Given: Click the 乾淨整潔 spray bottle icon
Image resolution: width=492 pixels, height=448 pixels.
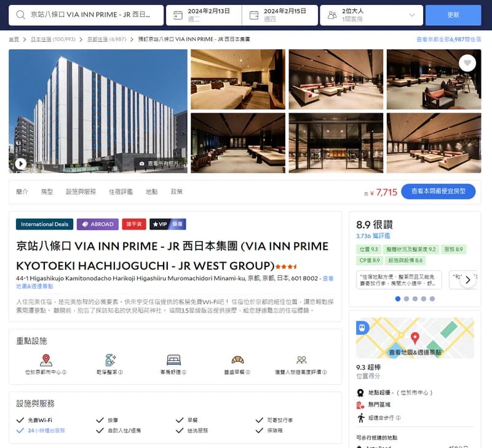Looking at the screenshot, I should pyautogui.click(x=110, y=360).
